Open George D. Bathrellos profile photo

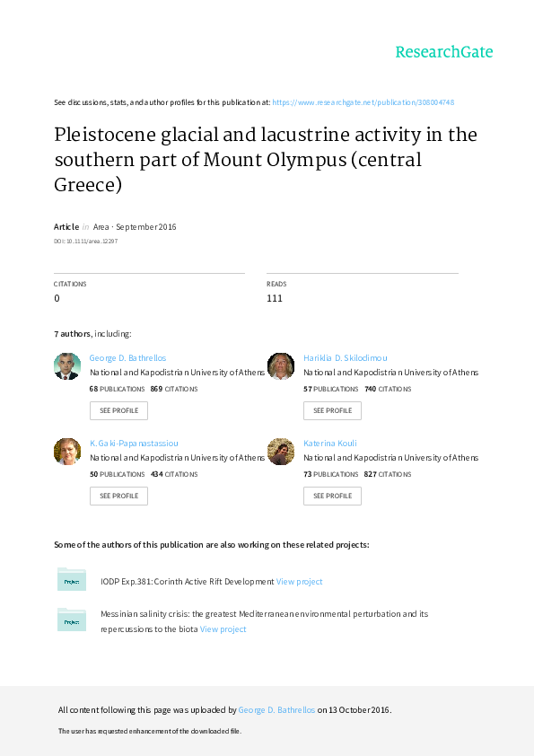(x=66, y=366)
